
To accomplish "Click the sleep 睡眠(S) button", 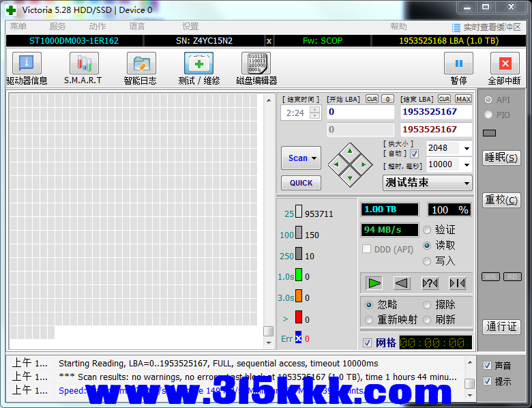I will 501,158.
